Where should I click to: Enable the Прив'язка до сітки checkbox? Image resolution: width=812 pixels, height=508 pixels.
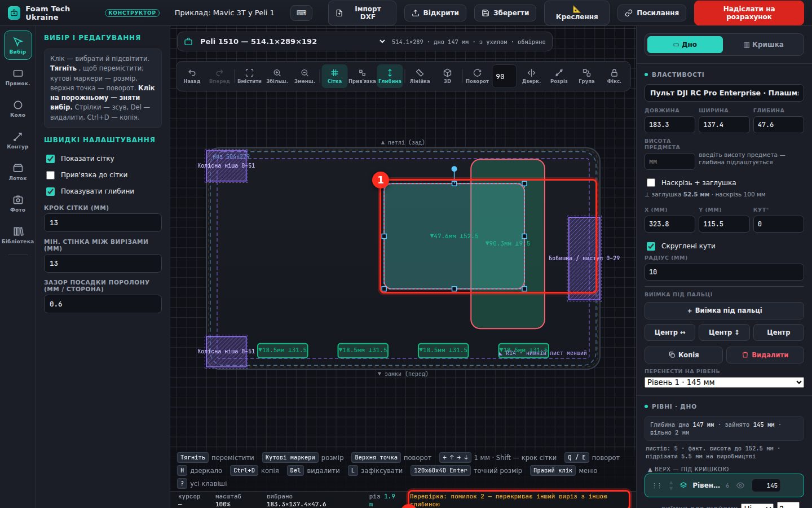[x=51, y=175]
